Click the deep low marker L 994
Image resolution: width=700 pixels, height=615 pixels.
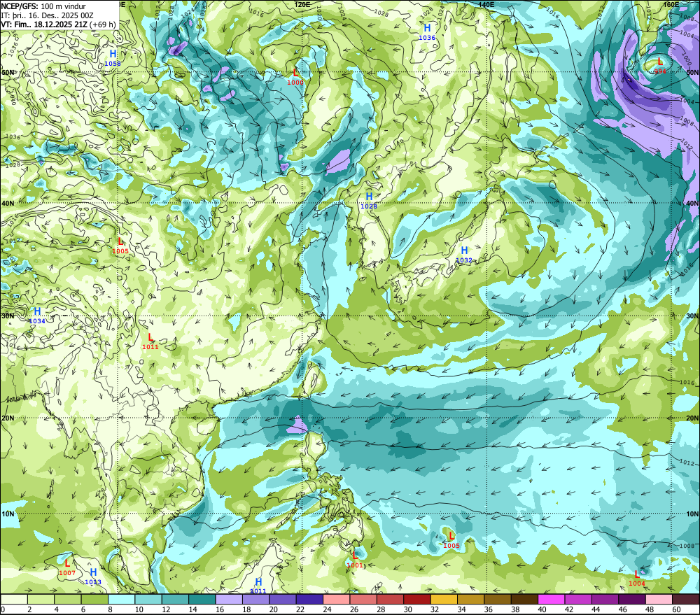pyautogui.click(x=660, y=66)
